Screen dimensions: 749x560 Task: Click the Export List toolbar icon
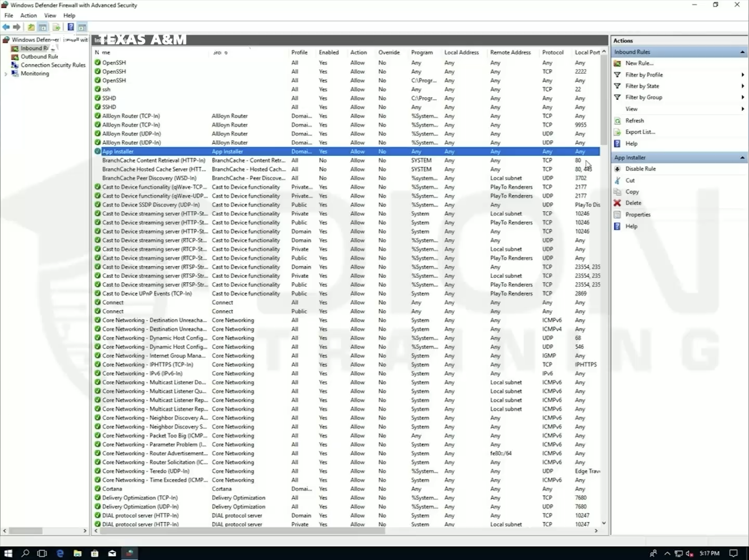57,27
